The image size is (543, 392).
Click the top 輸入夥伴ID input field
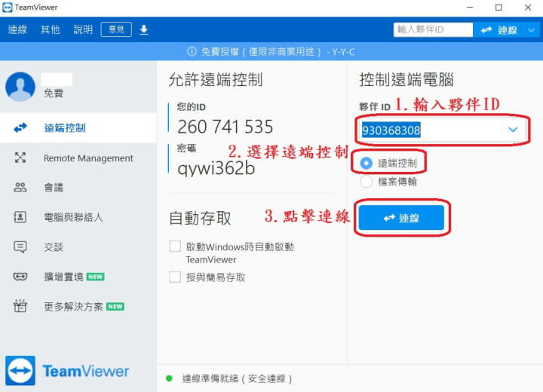tap(433, 30)
